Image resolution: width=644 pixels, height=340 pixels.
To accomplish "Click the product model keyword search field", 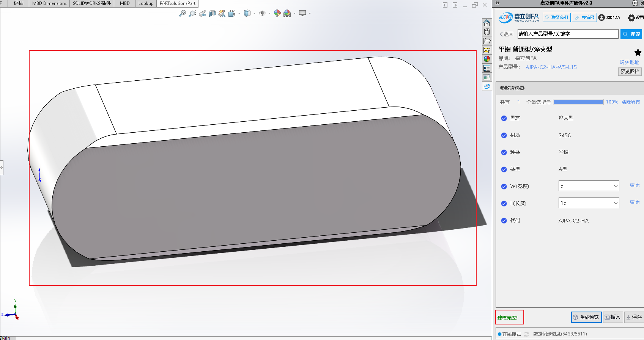I will (567, 34).
